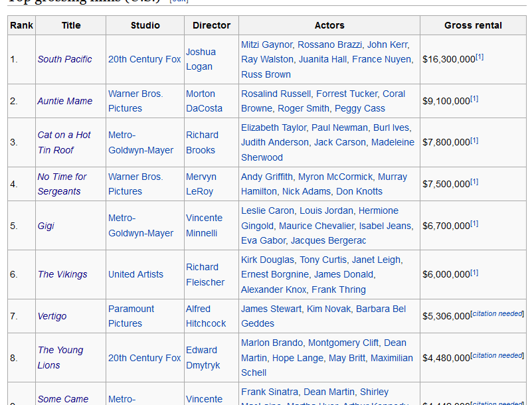The image size is (532, 405).
Task: Open actor Forrest Tucker link
Action: click(347, 94)
